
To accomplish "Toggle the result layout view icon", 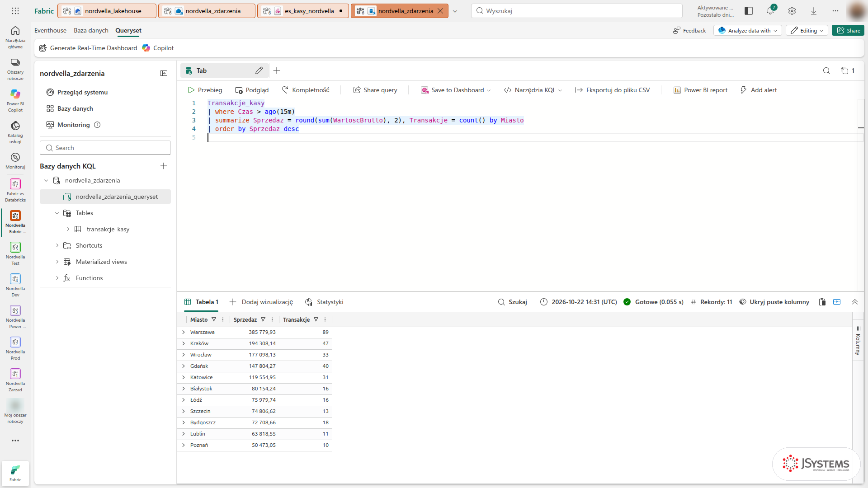I will coord(837,302).
